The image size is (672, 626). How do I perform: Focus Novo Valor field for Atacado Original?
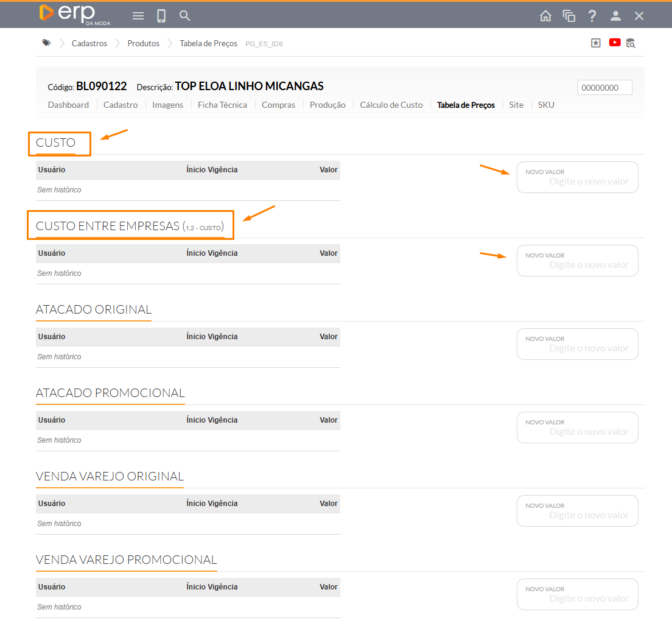click(577, 348)
